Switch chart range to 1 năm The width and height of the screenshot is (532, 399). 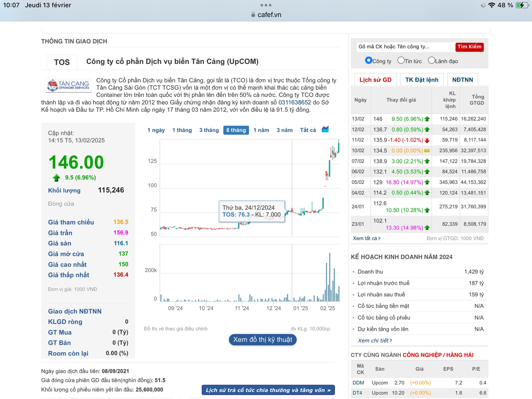click(261, 130)
